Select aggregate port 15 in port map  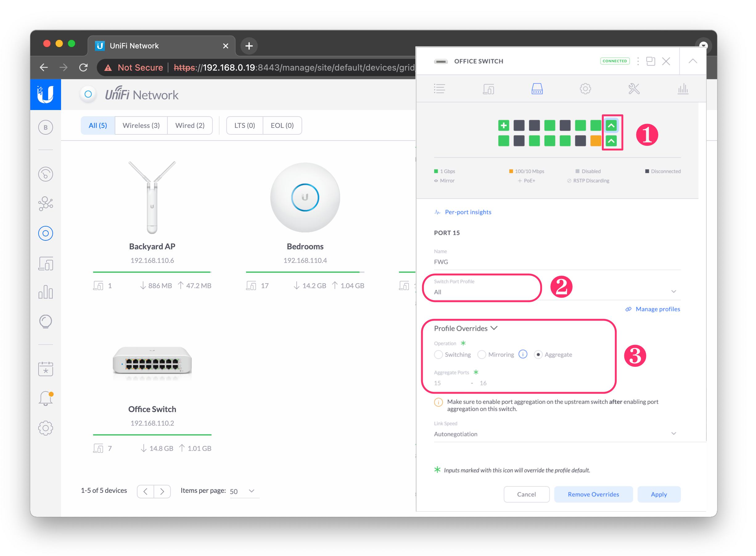(611, 125)
